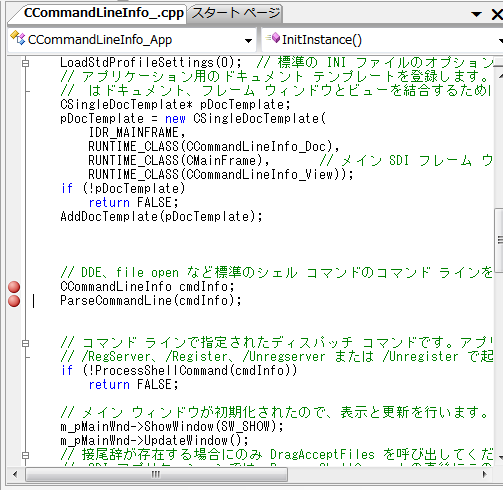Viewport: 503px width, 490px height.
Task: Click the return FALSE after ProcessShellCommand
Action: coord(133,385)
